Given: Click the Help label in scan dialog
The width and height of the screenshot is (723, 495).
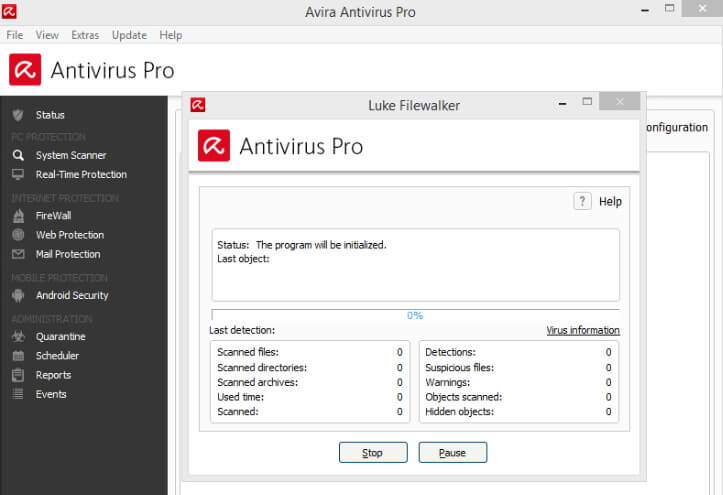Looking at the screenshot, I should [x=610, y=201].
